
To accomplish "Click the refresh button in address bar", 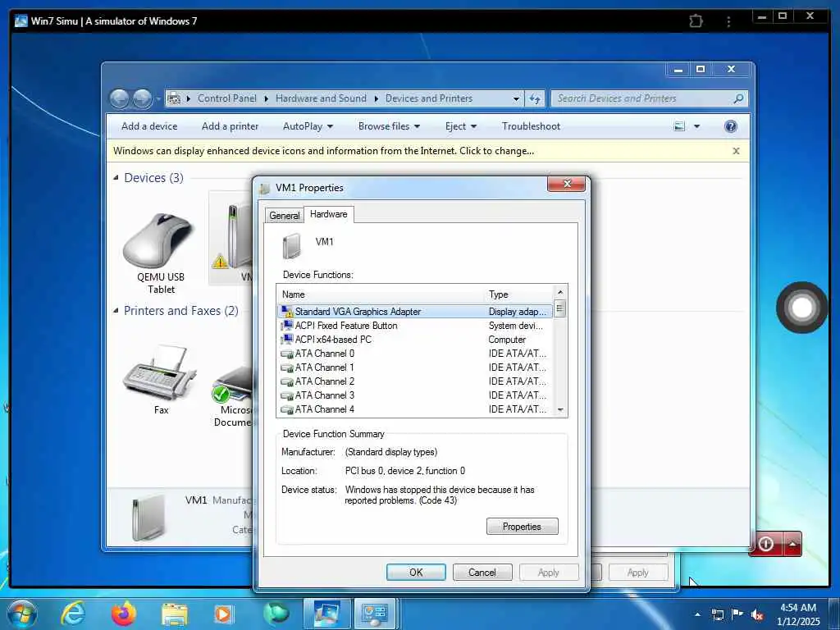I will pos(535,98).
